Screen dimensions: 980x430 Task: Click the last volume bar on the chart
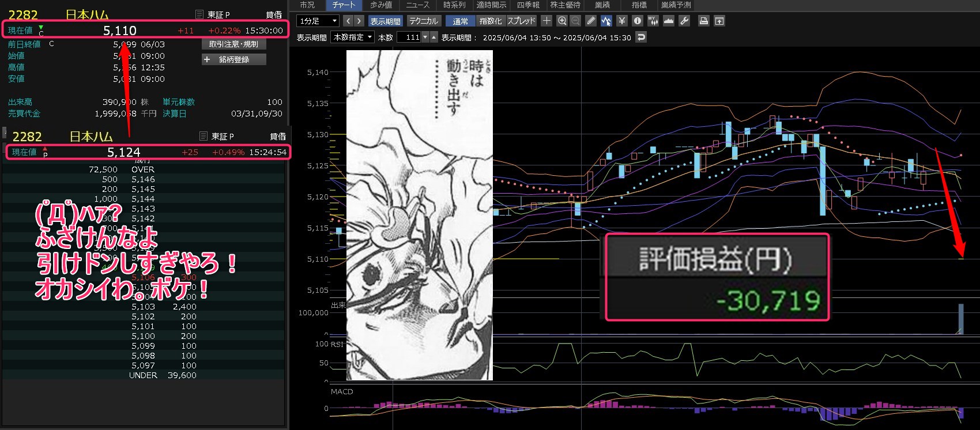[961, 319]
